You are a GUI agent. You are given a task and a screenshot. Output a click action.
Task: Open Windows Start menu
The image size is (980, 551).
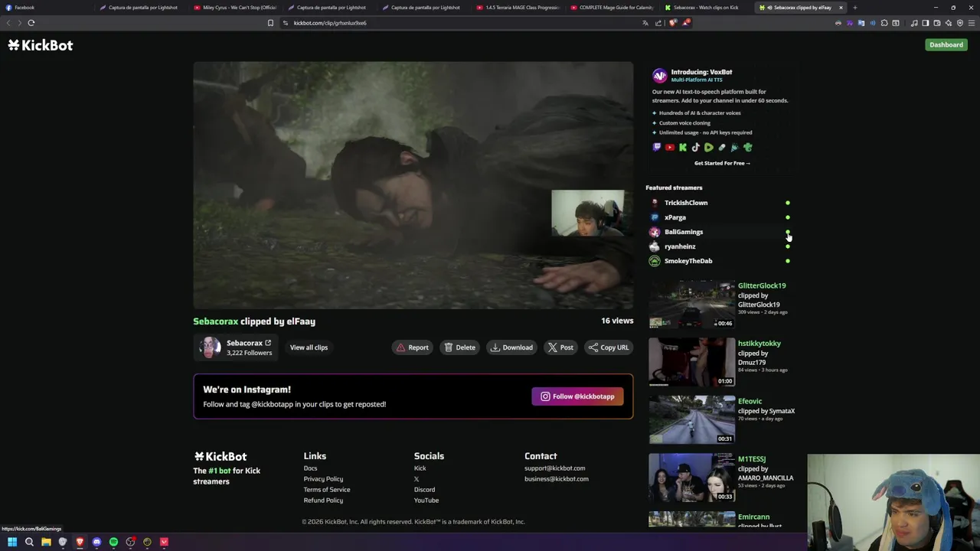(12, 542)
